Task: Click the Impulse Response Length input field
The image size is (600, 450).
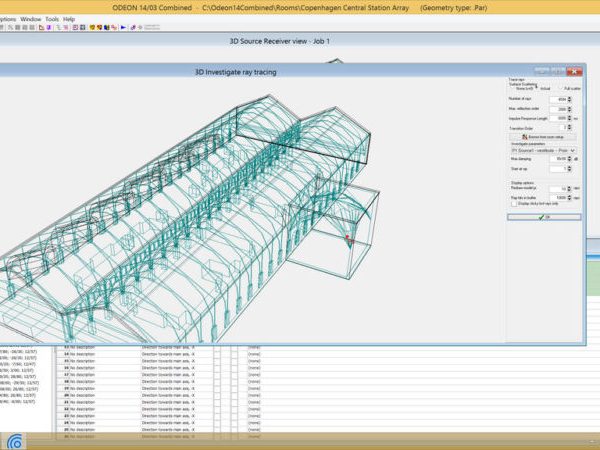Action: pyautogui.click(x=559, y=118)
